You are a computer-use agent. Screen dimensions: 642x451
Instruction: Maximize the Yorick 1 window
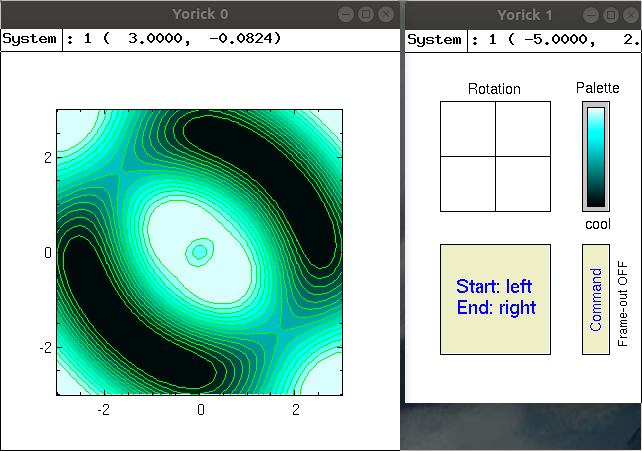[611, 16]
